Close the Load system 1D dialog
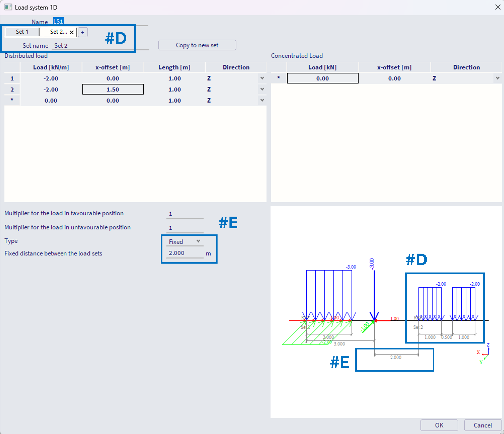Image resolution: width=504 pixels, height=434 pixels. pyautogui.click(x=498, y=7)
